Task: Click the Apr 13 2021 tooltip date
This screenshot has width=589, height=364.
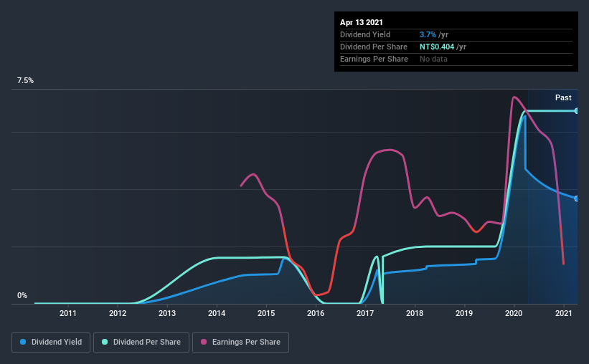Action: (x=362, y=22)
